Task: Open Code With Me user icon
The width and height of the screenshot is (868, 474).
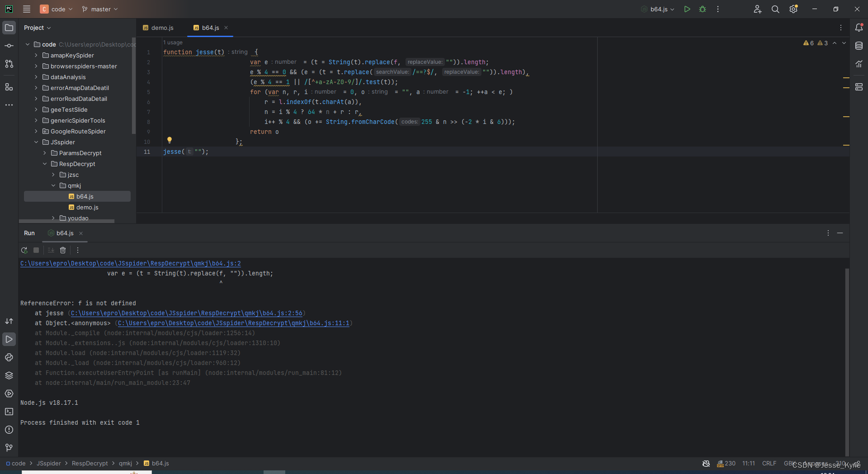Action: click(x=758, y=9)
